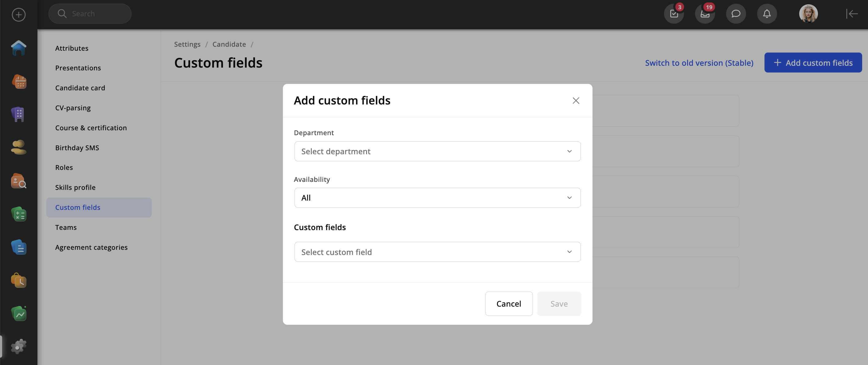This screenshot has height=365, width=868.
Task: Open Candidate card settings item
Action: coord(80,88)
